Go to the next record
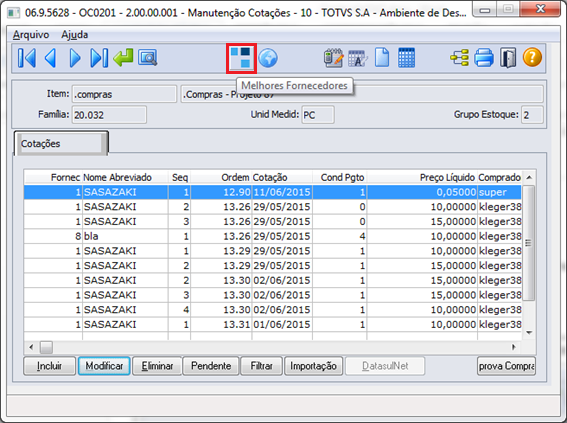The width and height of the screenshot is (567, 423). pos(74,58)
